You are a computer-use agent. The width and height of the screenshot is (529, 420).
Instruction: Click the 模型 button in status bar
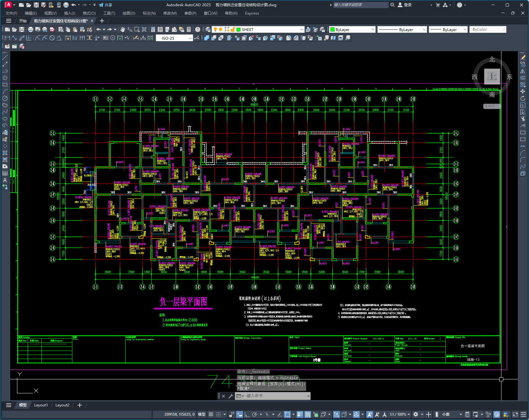[202, 414]
